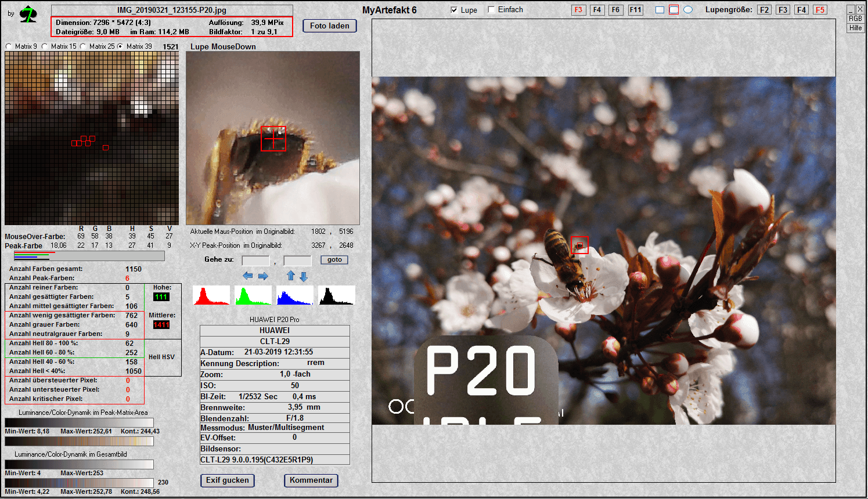868x499 pixels.
Task: Click the F11 mode button
Action: click(636, 10)
